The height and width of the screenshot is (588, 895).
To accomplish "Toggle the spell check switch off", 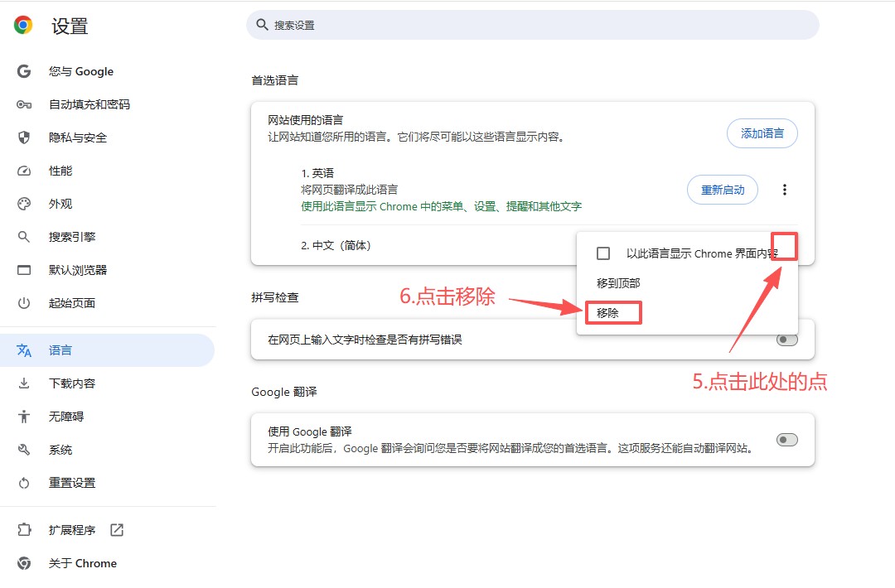I will click(786, 340).
